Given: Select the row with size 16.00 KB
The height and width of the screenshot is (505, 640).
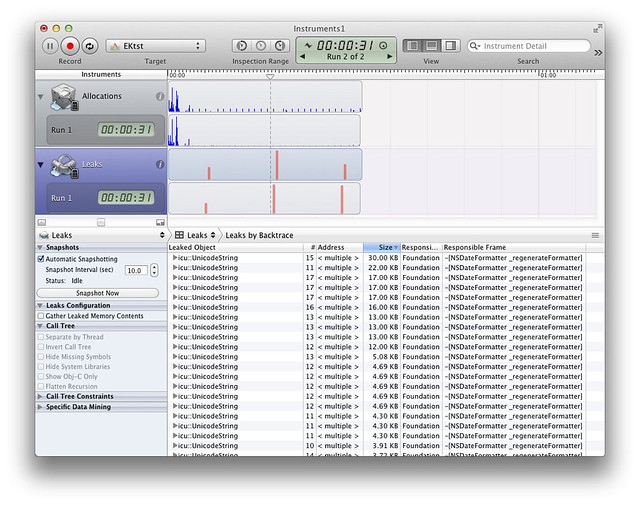Looking at the screenshot, I should (385, 307).
